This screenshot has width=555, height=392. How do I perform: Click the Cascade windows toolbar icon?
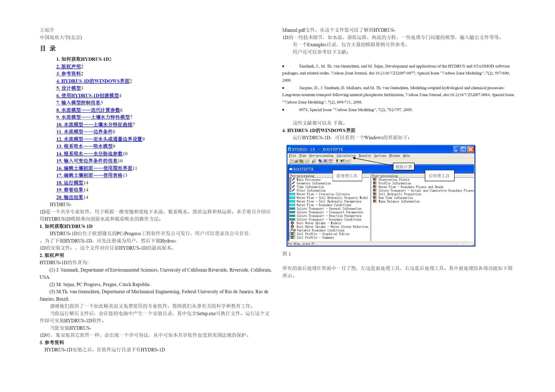pyautogui.click(x=320, y=161)
